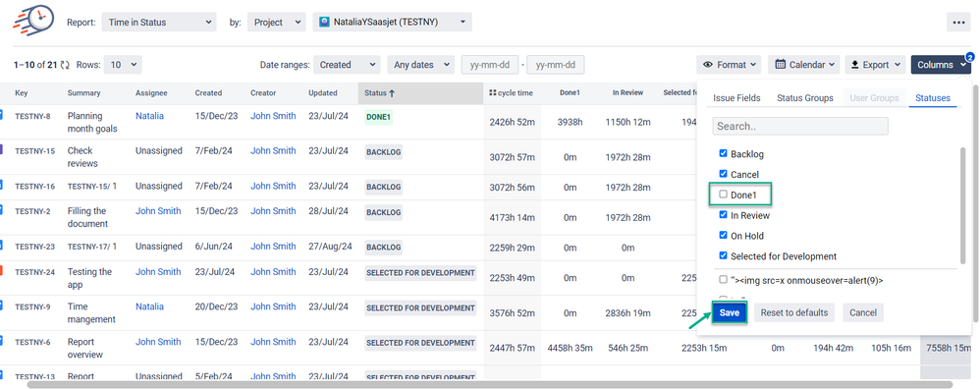Viewport: 980px width, 389px height.
Task: Click the issue type icon for TESTNY-15
Action: (1, 149)
